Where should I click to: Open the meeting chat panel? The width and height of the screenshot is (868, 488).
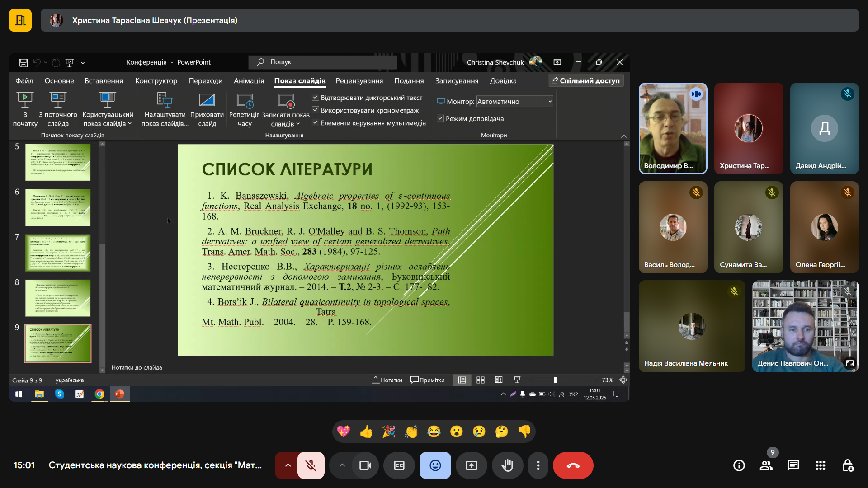point(793,465)
